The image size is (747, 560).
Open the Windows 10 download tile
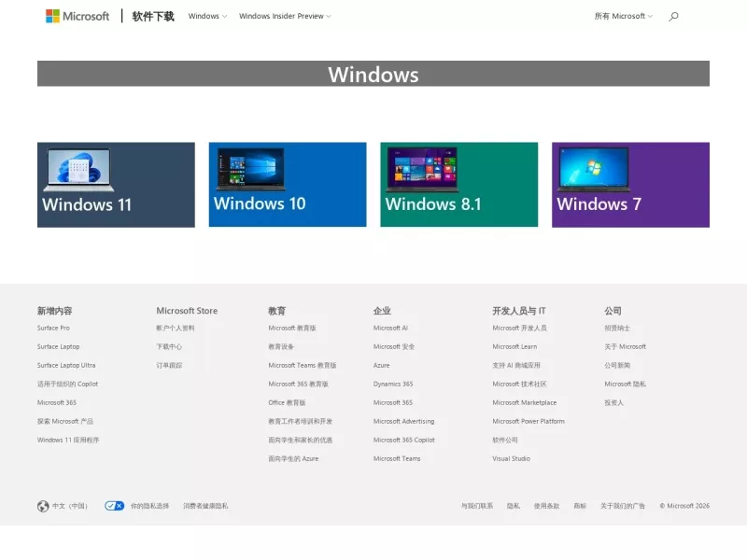[x=288, y=185]
